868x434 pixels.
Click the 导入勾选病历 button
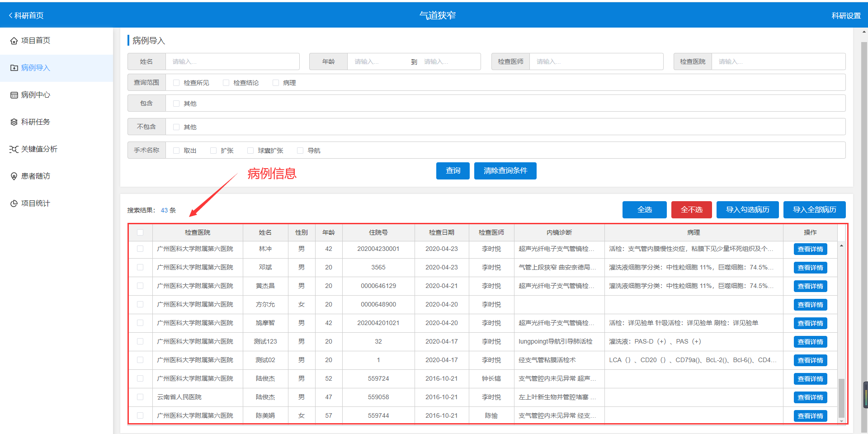tap(747, 210)
